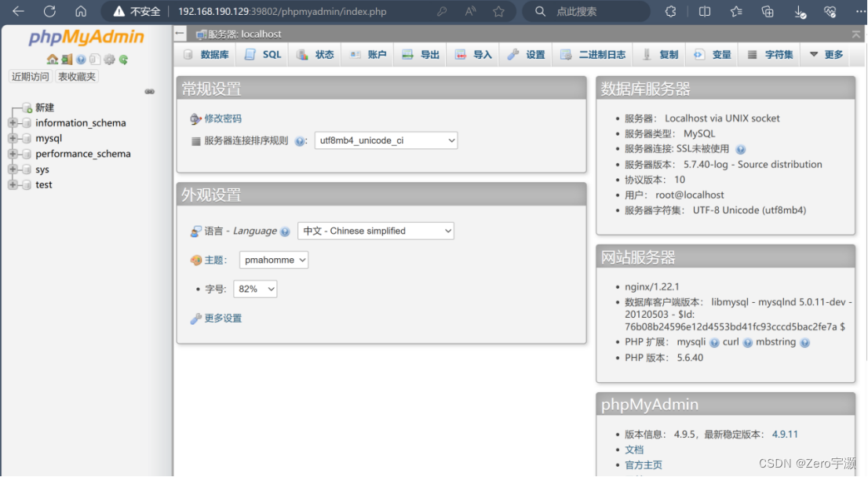The image size is (868, 477).
Task: Click 近期访问 (Recent) button
Action: pos(31,76)
